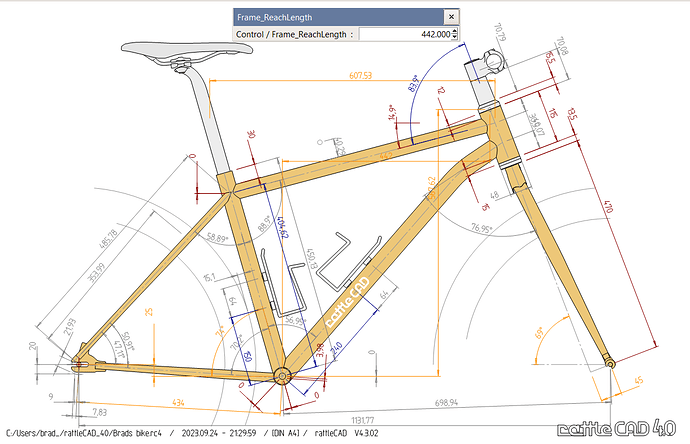Select the gray 450.13 dimension
The height and width of the screenshot is (444, 690).
coord(312,258)
